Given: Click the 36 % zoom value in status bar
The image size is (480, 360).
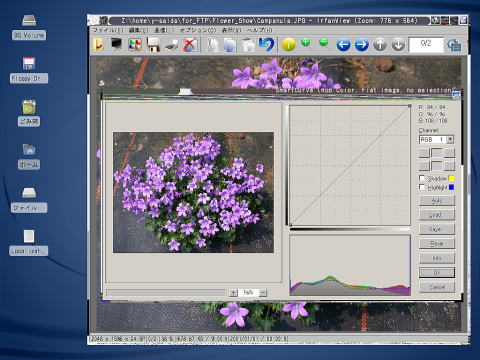Looking at the screenshot, I should coord(168,339).
